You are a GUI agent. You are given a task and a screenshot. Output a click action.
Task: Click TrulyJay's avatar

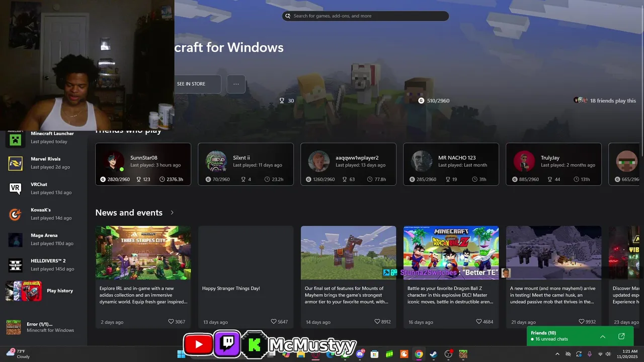pos(524,161)
